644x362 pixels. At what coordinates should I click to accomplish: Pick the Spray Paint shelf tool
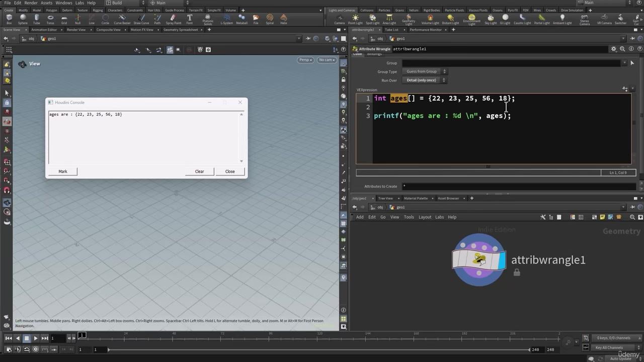[174, 19]
